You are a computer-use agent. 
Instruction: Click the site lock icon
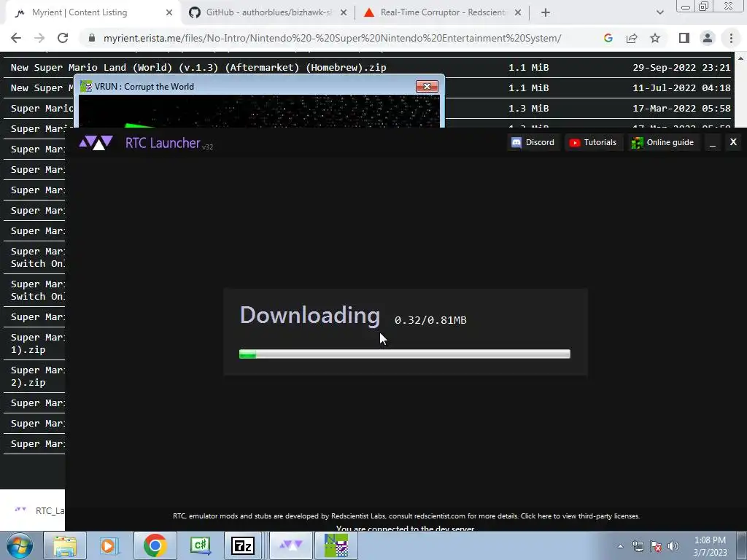tap(92, 38)
